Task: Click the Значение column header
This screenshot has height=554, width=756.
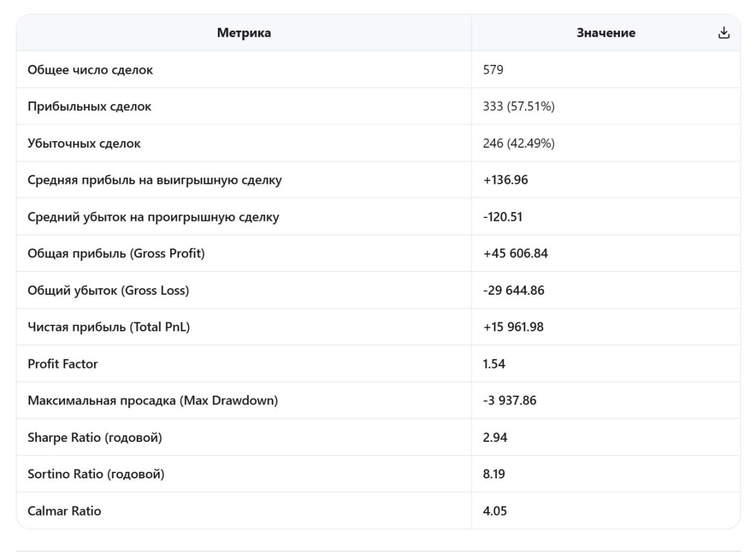Action: 605,33
